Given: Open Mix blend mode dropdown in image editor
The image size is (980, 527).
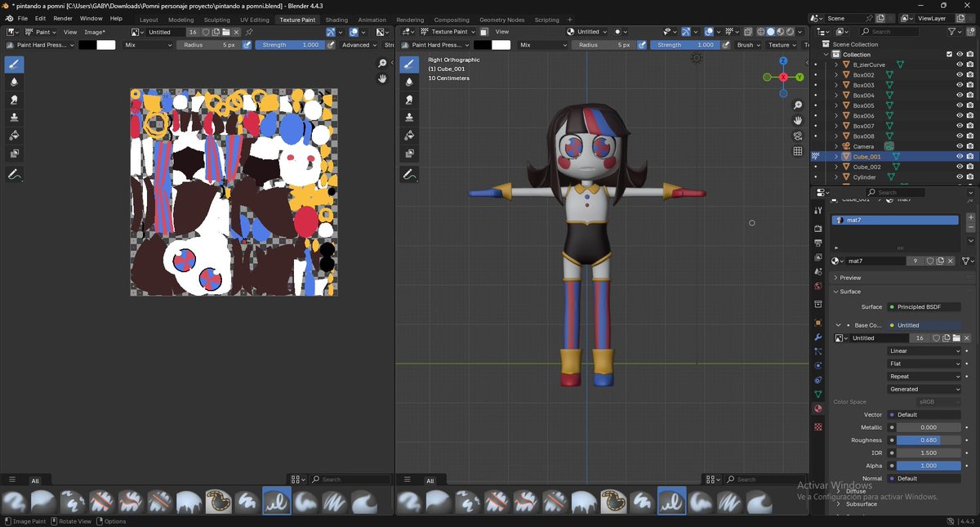Looking at the screenshot, I should 148,45.
